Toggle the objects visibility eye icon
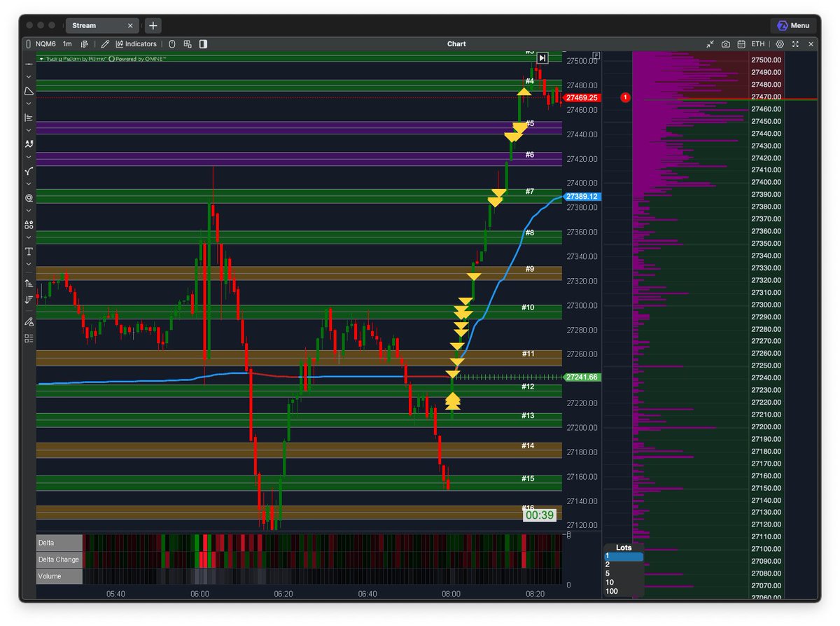The width and height of the screenshot is (840, 626). [172, 43]
